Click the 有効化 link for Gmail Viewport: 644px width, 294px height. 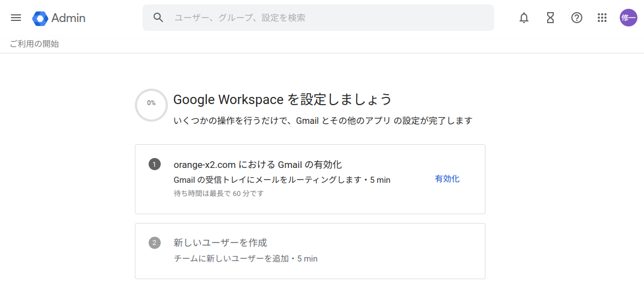point(447,179)
